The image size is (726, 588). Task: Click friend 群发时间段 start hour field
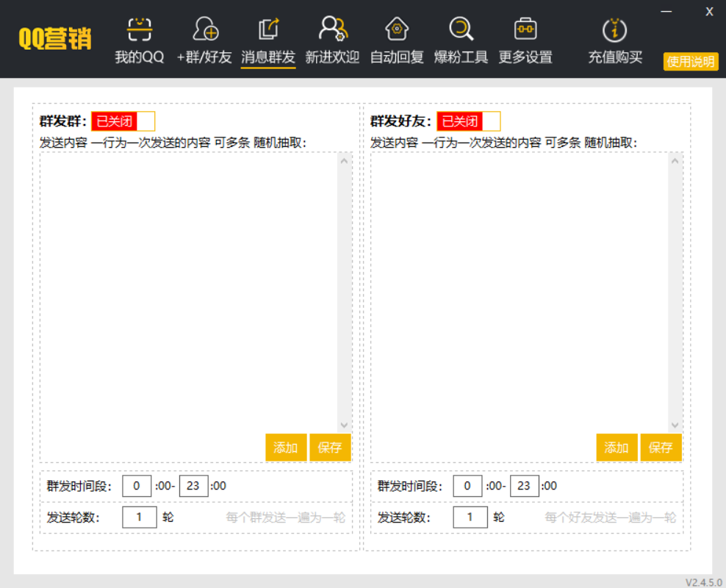pyautogui.click(x=467, y=486)
